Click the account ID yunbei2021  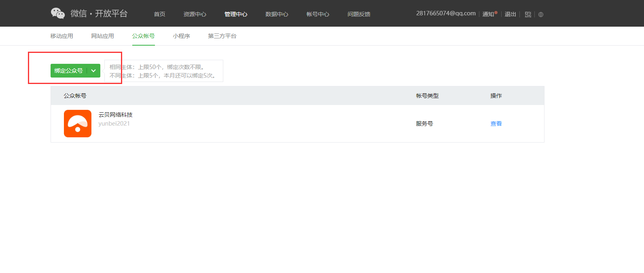114,124
